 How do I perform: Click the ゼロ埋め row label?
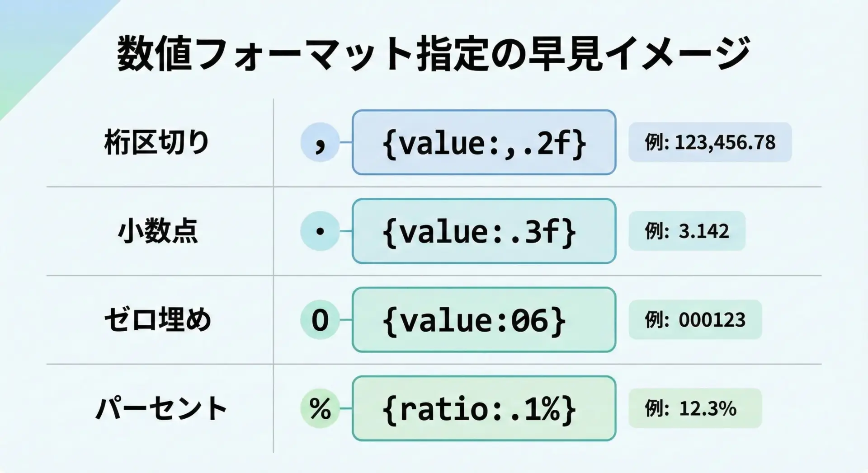point(158,320)
